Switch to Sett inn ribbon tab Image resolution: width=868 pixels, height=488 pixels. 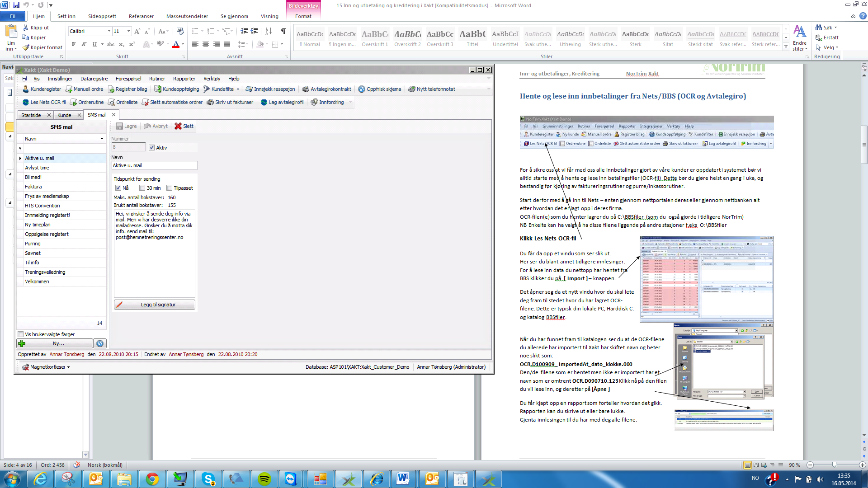coord(66,16)
